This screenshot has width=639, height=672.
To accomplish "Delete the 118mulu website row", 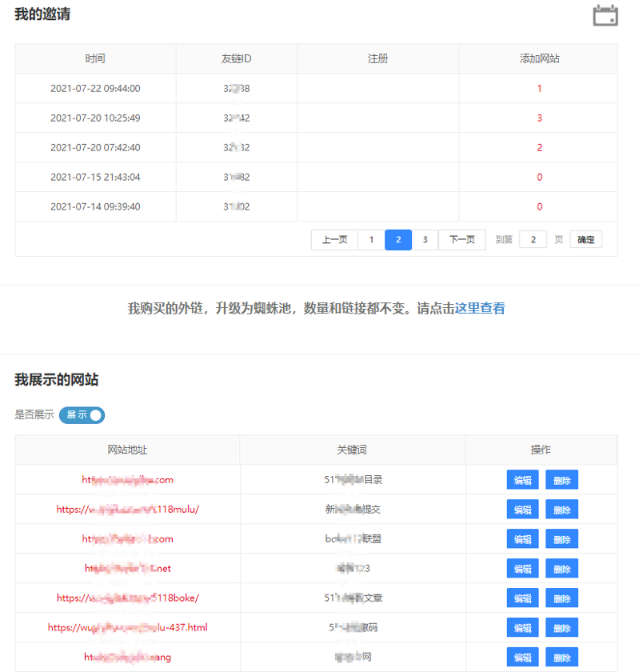I will tap(561, 510).
